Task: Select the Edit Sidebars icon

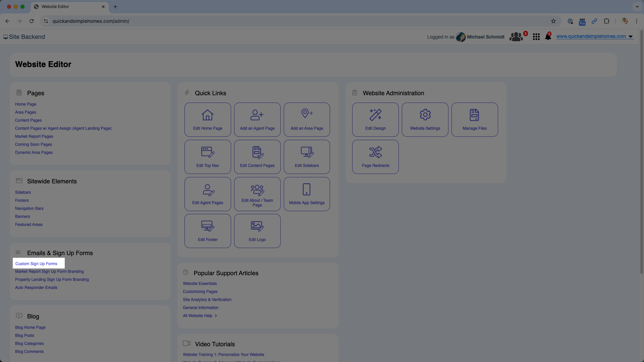Action: pyautogui.click(x=306, y=157)
